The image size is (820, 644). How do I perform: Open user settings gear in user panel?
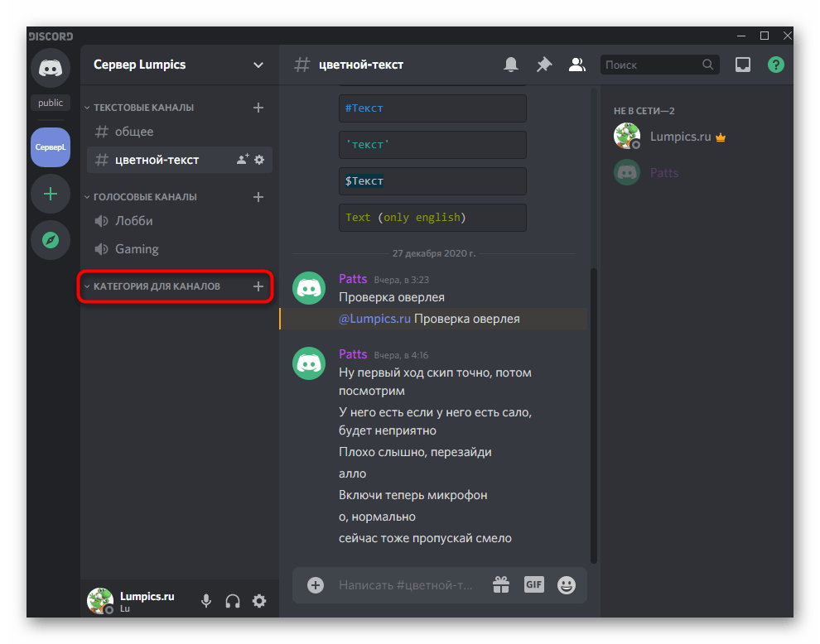coord(259,601)
